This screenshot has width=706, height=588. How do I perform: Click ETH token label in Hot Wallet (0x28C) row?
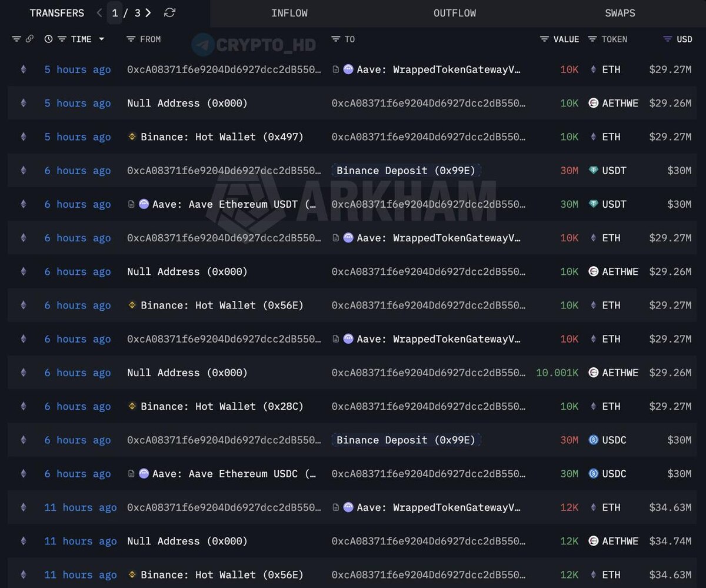pos(611,407)
